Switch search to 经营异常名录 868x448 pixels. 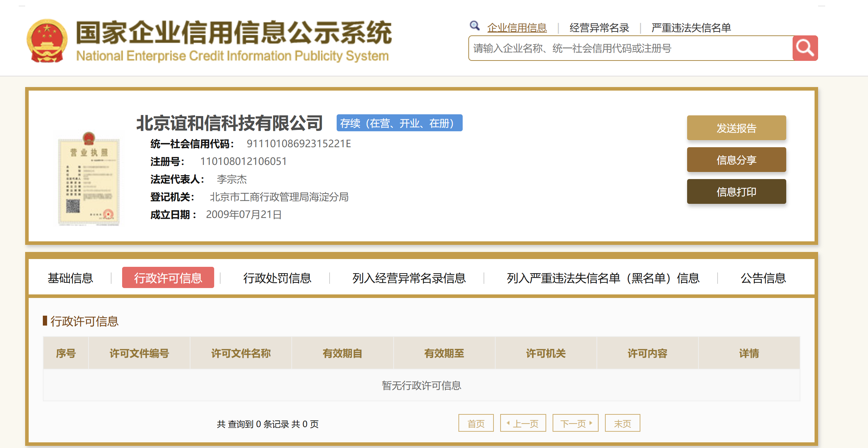599,28
